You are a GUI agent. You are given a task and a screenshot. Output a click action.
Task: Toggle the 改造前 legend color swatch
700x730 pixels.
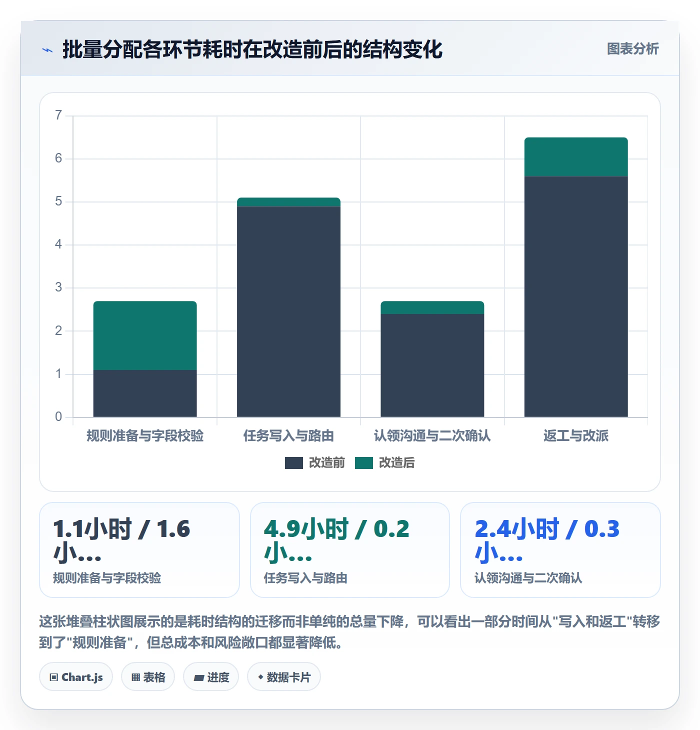(x=294, y=463)
